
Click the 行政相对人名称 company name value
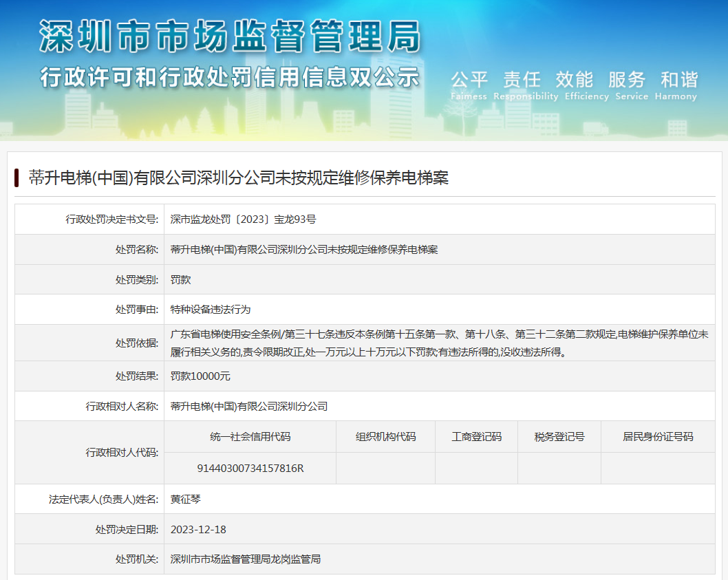[x=249, y=407]
